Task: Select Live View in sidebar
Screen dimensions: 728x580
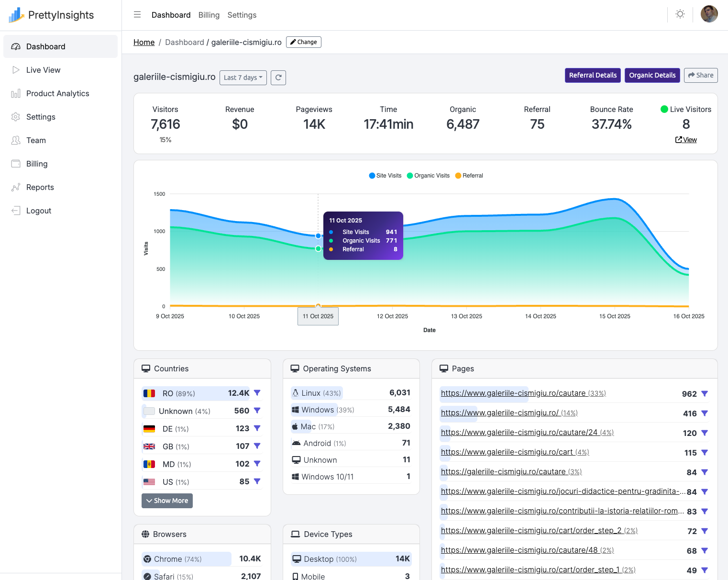Action: pyautogui.click(x=43, y=70)
